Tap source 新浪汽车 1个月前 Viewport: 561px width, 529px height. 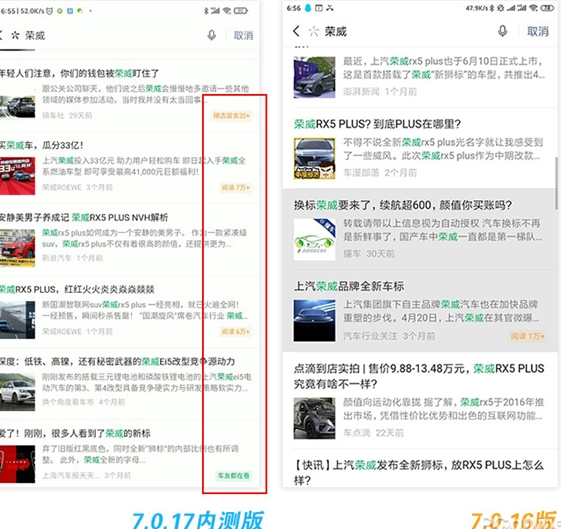point(73,258)
